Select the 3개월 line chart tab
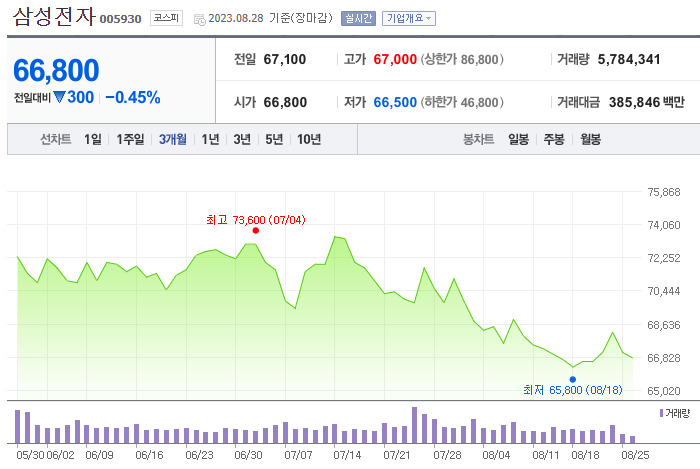The image size is (700, 469). [173, 139]
